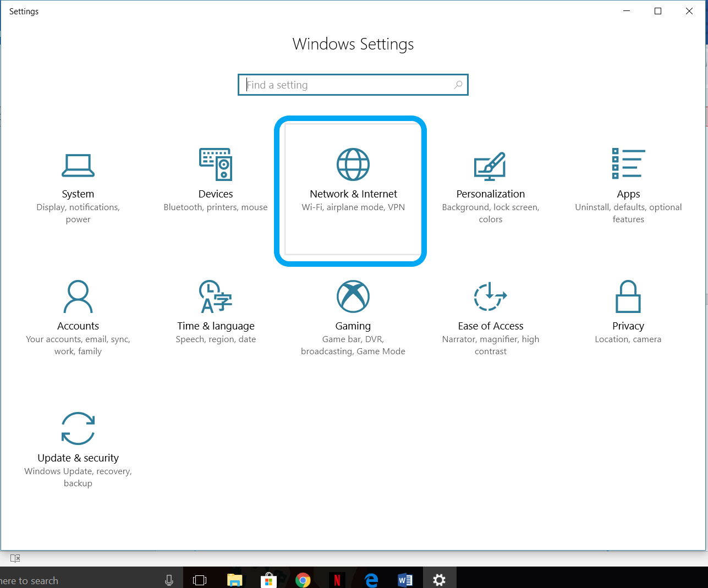Launch Google Chrome from the taskbar

click(x=303, y=580)
